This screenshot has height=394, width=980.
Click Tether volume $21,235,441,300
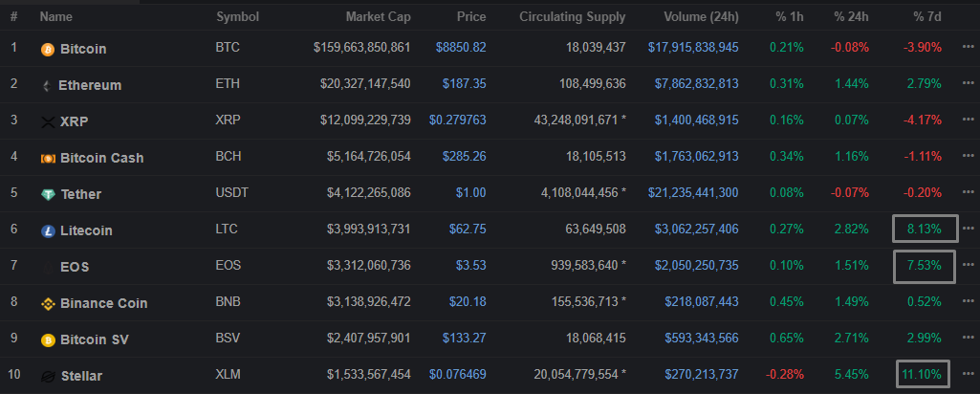click(693, 192)
